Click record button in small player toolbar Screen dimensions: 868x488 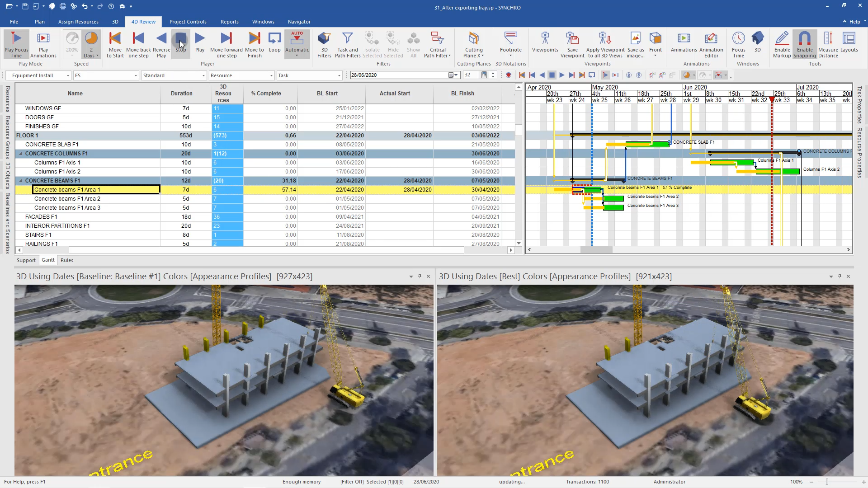click(x=508, y=75)
